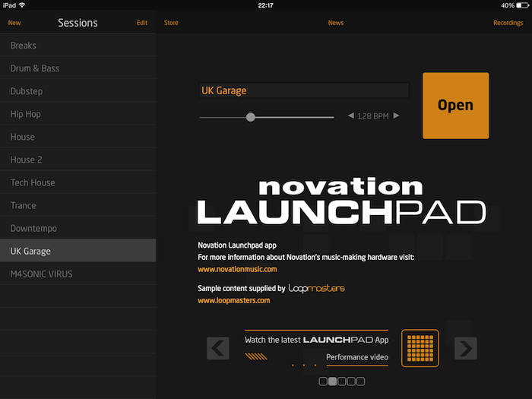The image size is (532, 399).
Task: Select the House 2 session
Action: pos(78,160)
